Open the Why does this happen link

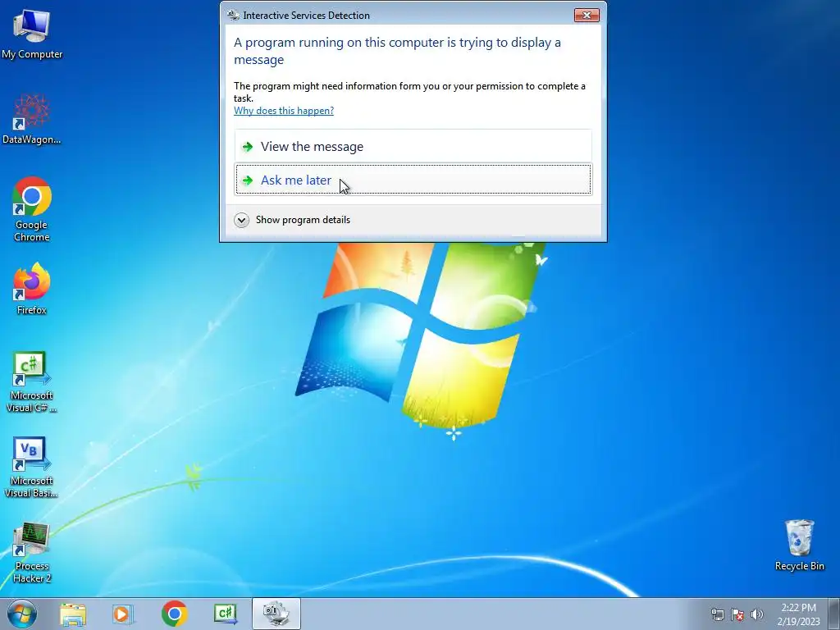[x=283, y=111]
